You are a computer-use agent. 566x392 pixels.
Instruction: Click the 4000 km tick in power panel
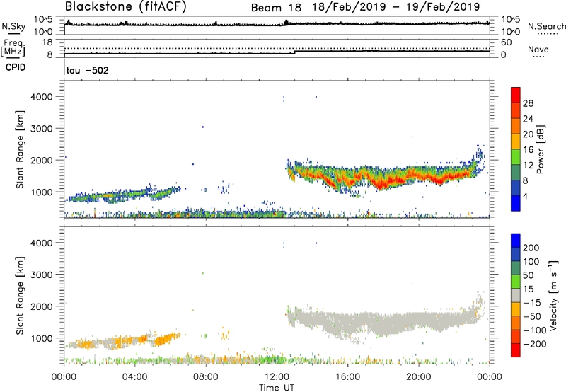[x=42, y=97]
